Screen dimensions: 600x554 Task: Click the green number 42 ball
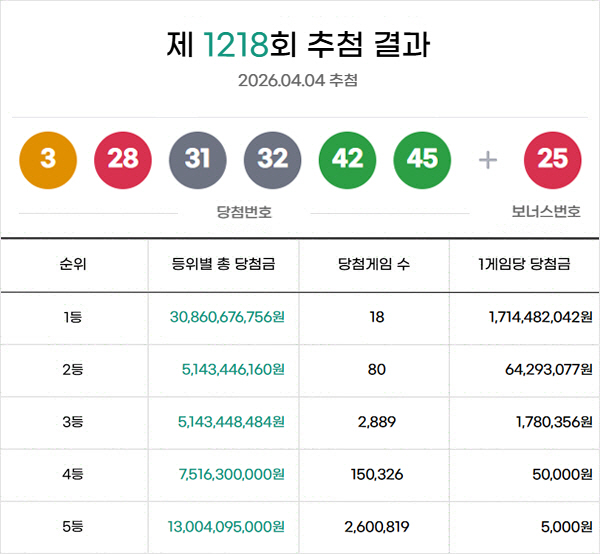(348, 160)
